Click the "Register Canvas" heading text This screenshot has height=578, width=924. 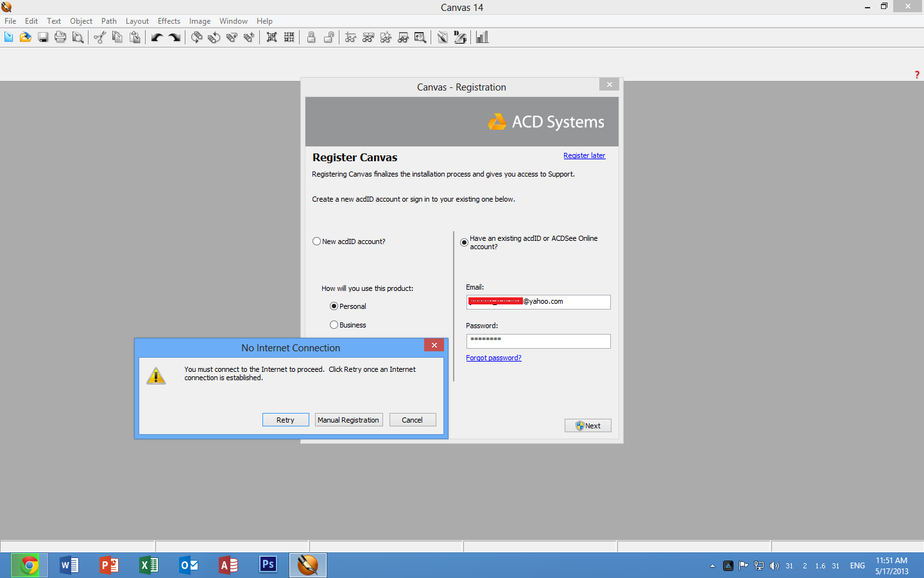pos(355,157)
